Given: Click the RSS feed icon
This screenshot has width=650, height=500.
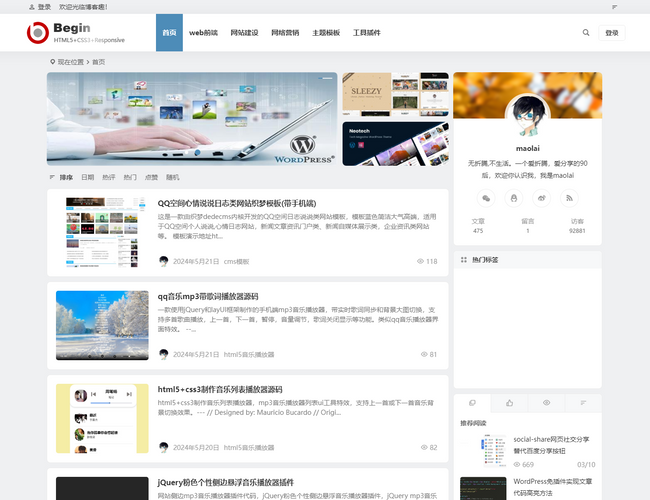Looking at the screenshot, I should tap(570, 198).
